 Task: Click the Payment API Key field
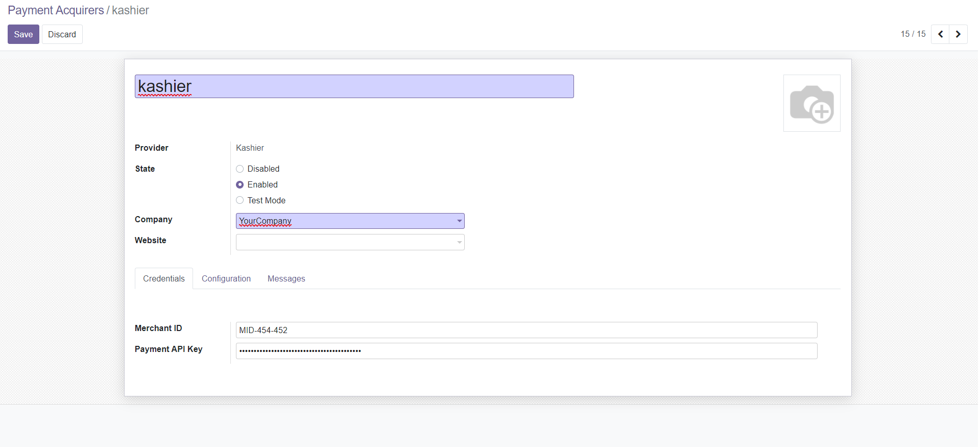tap(527, 351)
